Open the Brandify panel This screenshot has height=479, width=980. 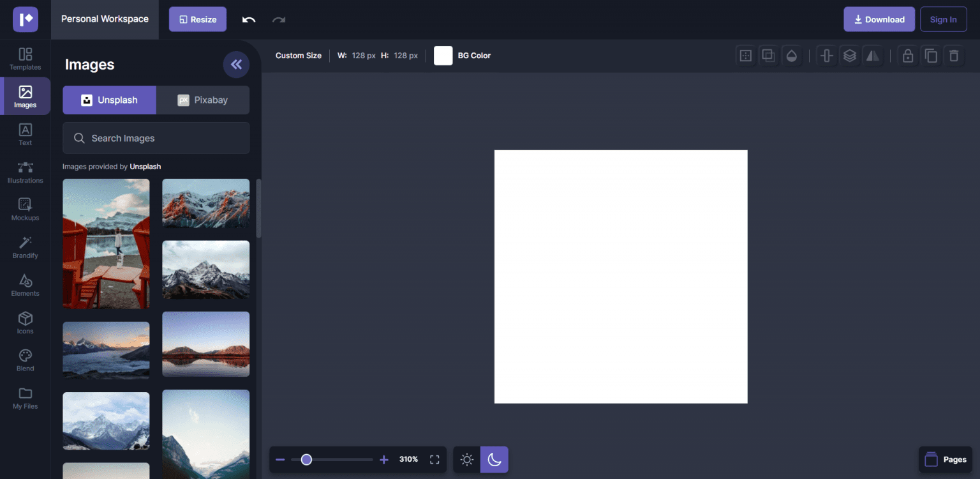point(25,247)
